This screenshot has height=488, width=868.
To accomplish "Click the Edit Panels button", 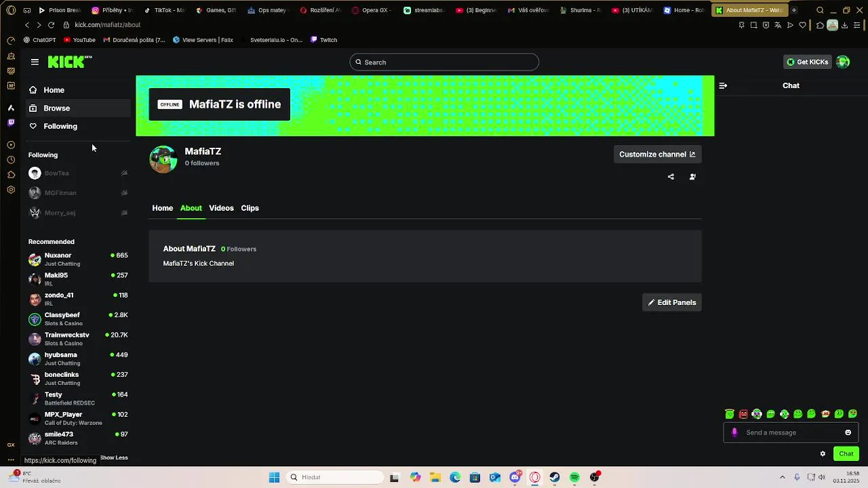I will tap(672, 302).
